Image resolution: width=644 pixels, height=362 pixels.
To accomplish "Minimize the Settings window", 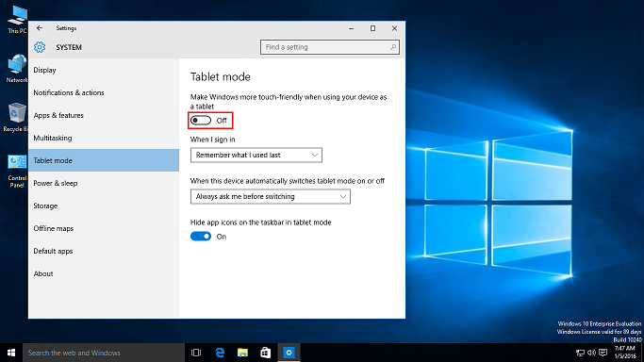I will point(351,28).
